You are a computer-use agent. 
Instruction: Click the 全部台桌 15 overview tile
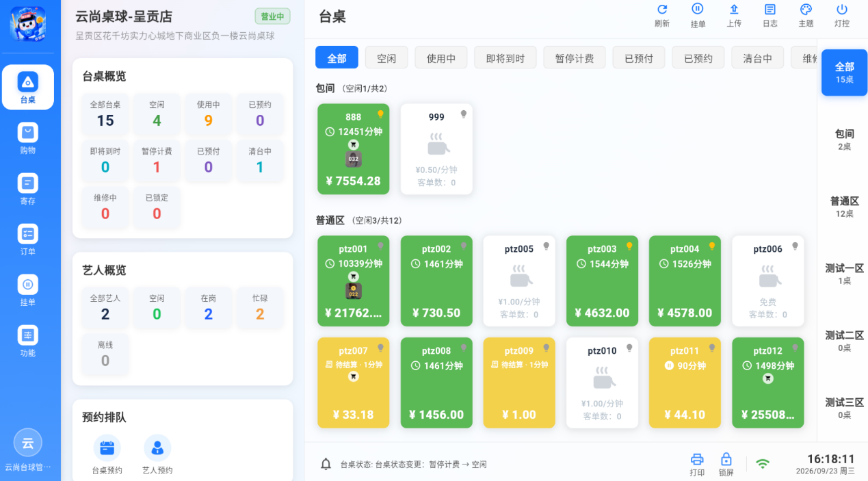[105, 114]
